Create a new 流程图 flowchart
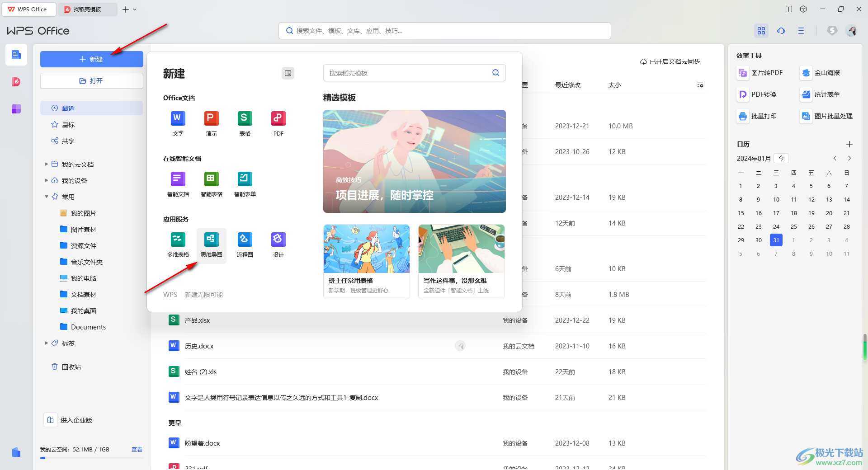The height and width of the screenshot is (470, 868). point(245,244)
